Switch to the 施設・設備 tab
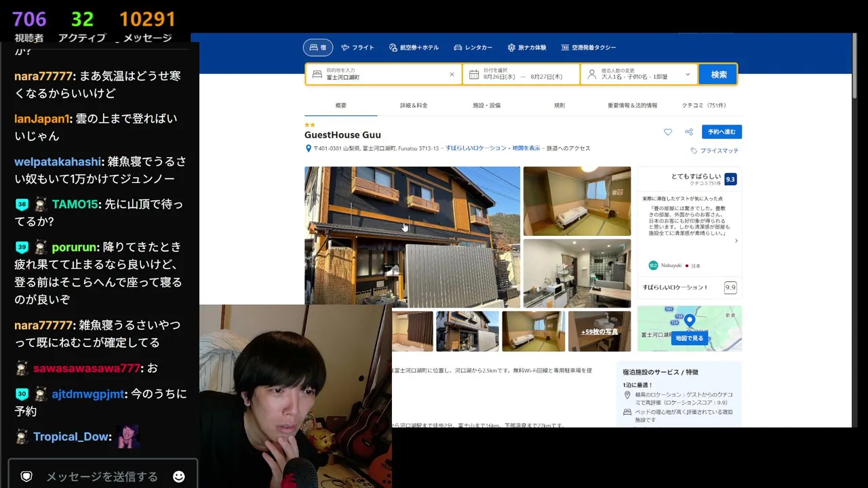This screenshot has width=868, height=488. tap(486, 106)
